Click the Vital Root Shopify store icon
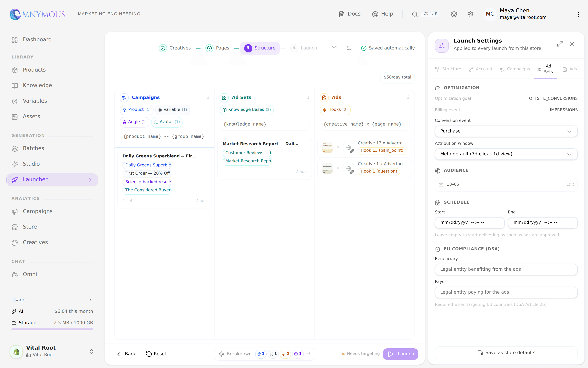Screen dimensions: 588x368 tap(16, 351)
